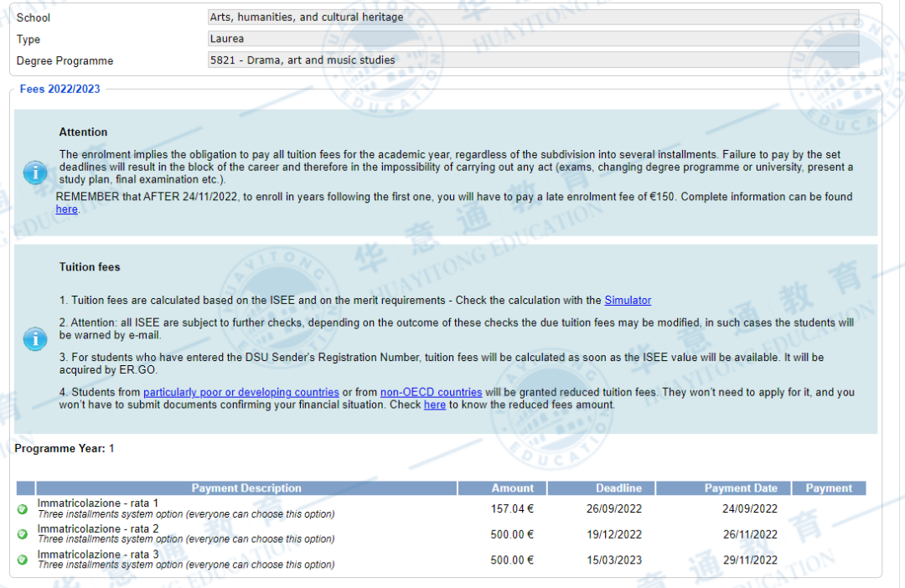Select 'Immatricolazione - rata 1' row text

click(x=97, y=503)
